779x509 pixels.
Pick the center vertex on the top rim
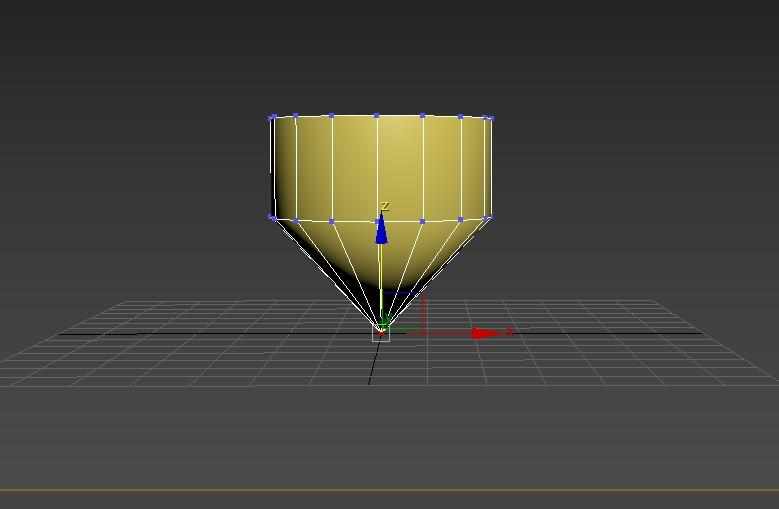coord(377,115)
